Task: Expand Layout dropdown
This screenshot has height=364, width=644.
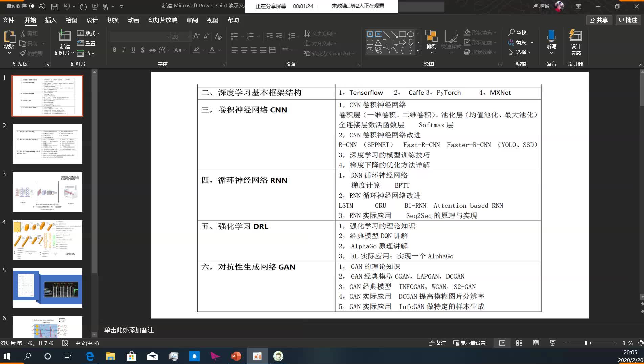Action: click(x=89, y=33)
